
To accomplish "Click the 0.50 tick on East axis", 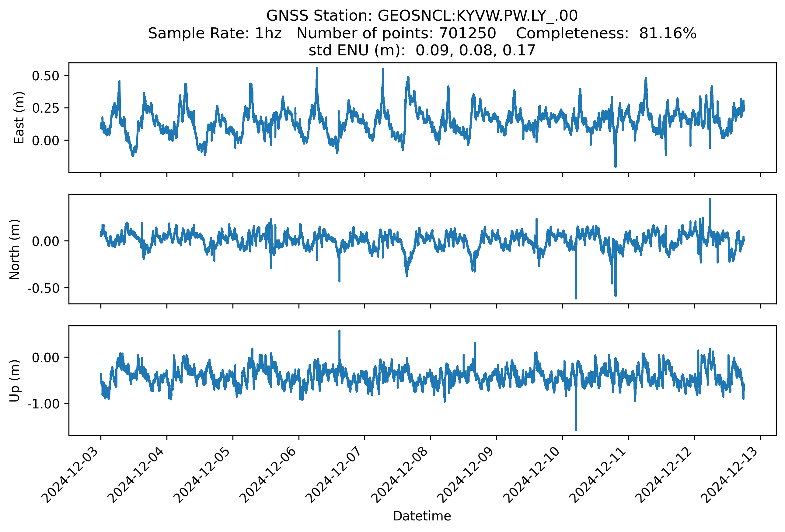I will point(46,76).
